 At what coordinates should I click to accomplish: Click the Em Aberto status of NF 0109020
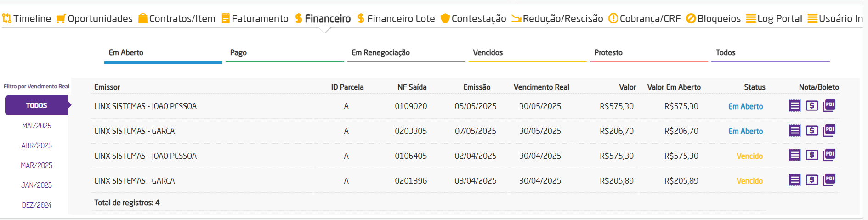pos(745,106)
